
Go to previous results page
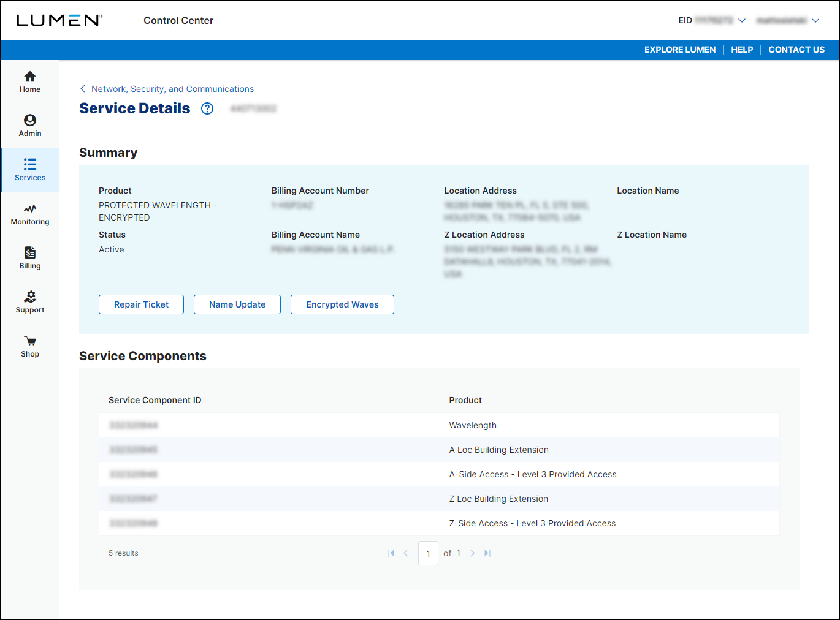[406, 553]
